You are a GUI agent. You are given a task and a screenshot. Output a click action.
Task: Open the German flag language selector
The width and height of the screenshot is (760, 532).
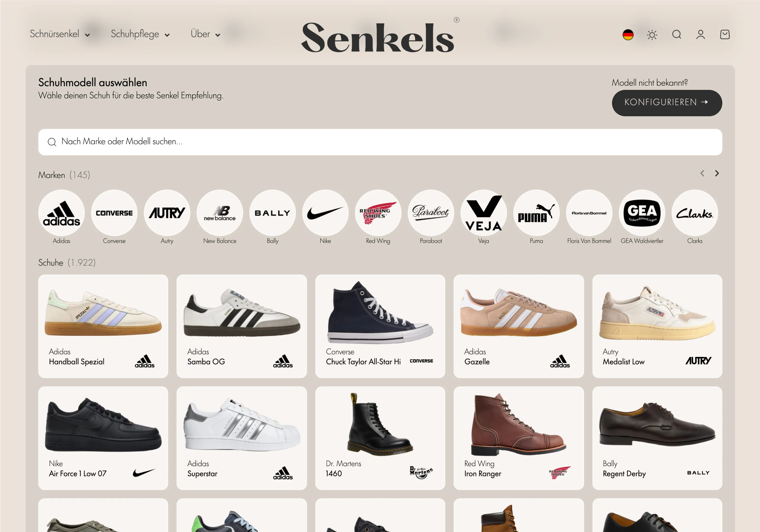click(x=628, y=34)
